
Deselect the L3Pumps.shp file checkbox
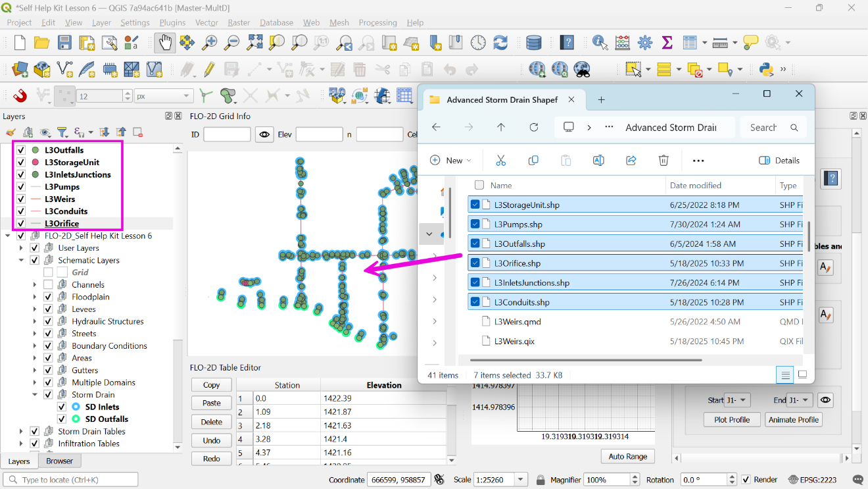point(475,224)
